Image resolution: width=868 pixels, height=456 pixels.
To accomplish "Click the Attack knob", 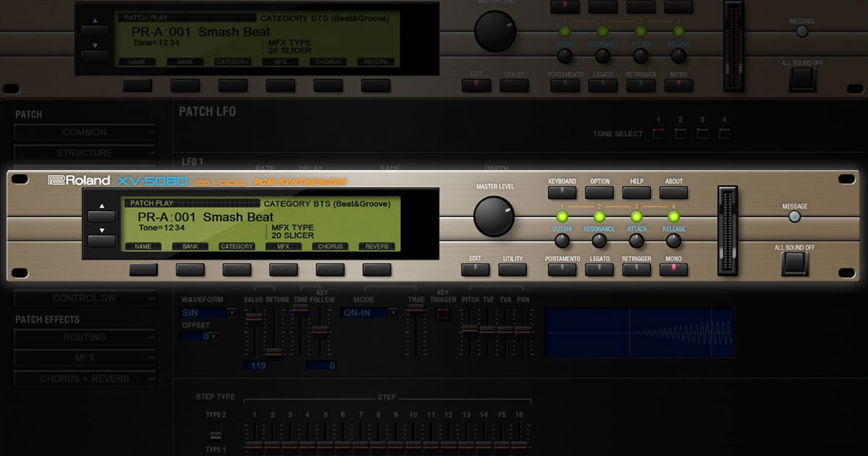I will click(637, 241).
